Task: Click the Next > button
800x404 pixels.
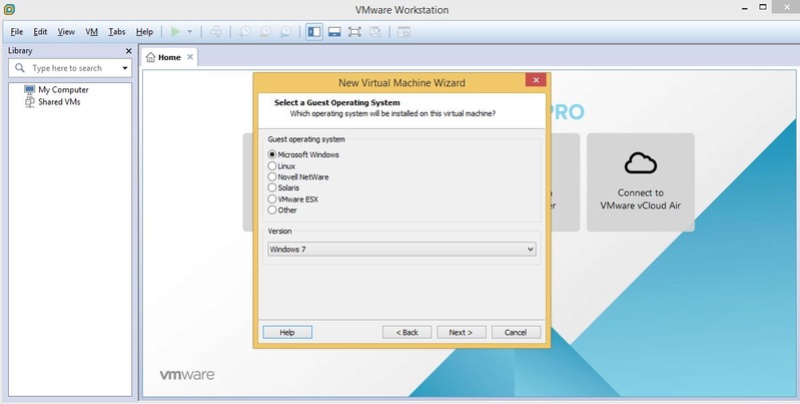Action: coord(461,332)
